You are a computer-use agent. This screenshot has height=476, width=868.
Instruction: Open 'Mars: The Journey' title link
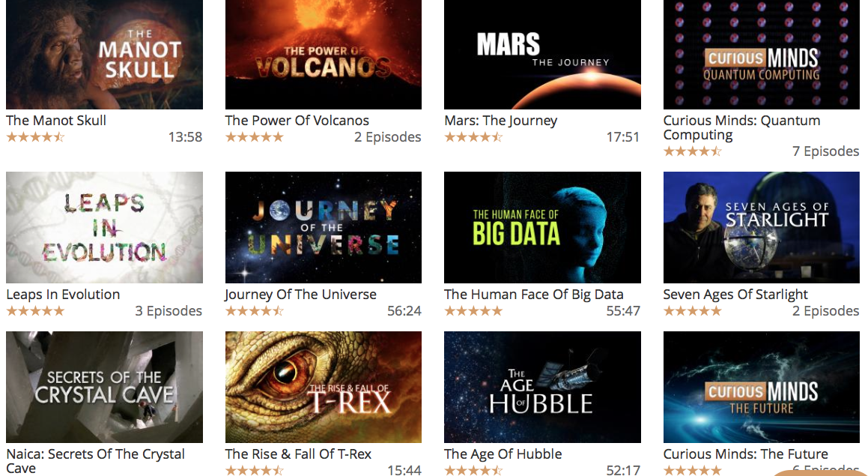pyautogui.click(x=500, y=120)
